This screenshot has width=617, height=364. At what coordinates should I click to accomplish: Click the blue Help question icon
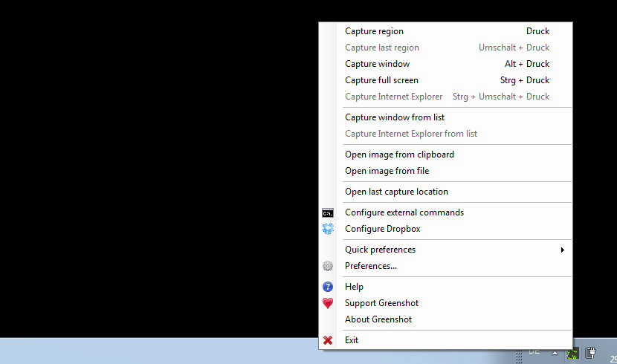pos(328,287)
